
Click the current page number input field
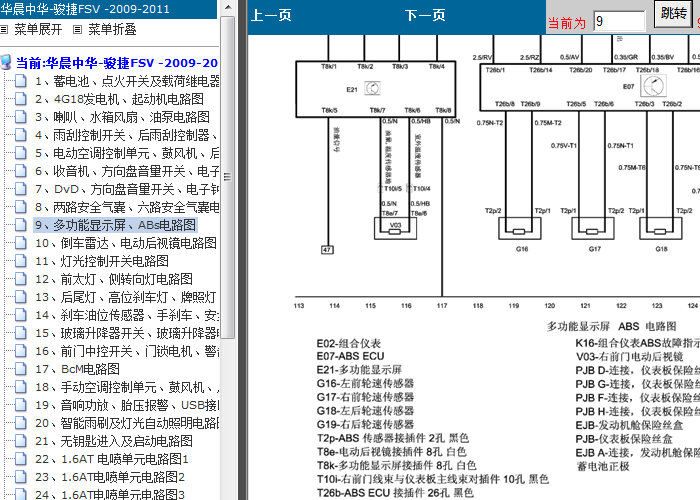coord(619,21)
